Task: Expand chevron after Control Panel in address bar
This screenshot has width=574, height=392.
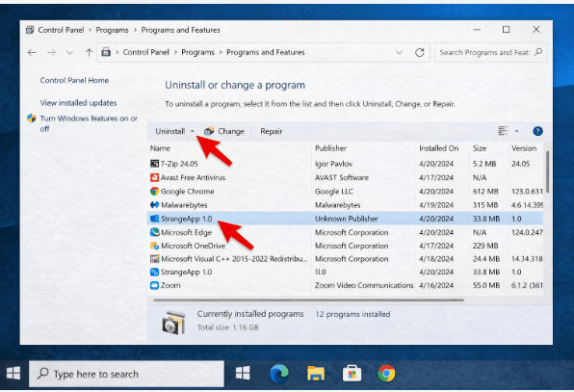Action: 175,52
